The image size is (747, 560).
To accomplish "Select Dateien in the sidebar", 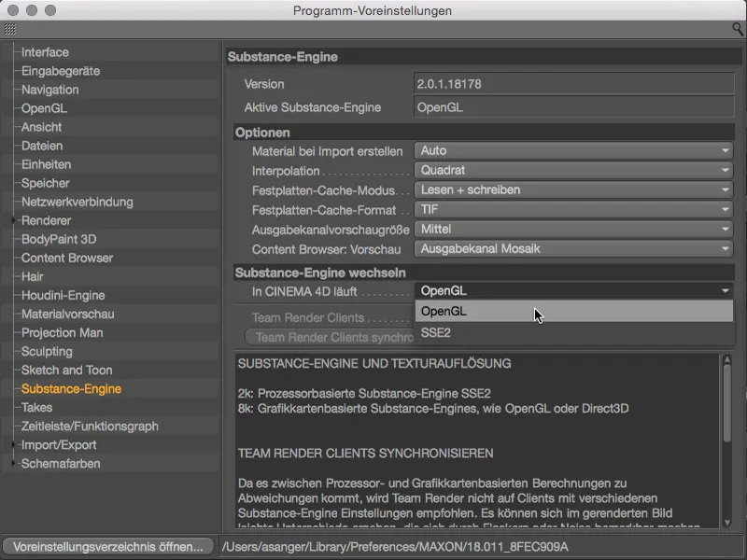I will click(x=42, y=146).
